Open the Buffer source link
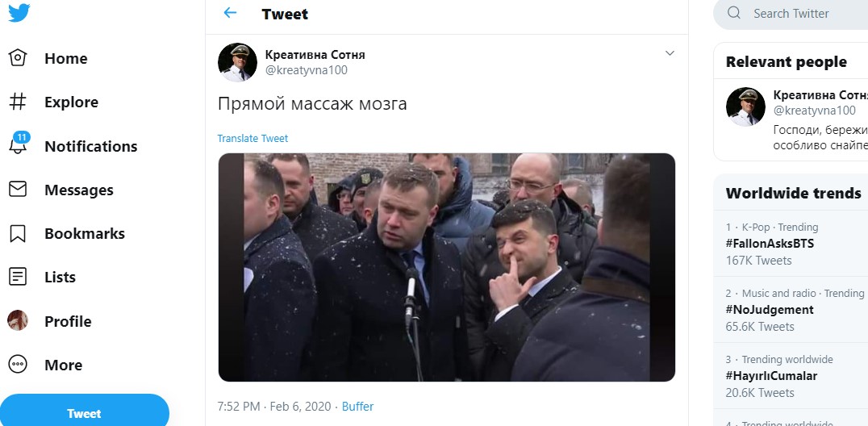Screen dimensions: 868x426 click(x=357, y=407)
